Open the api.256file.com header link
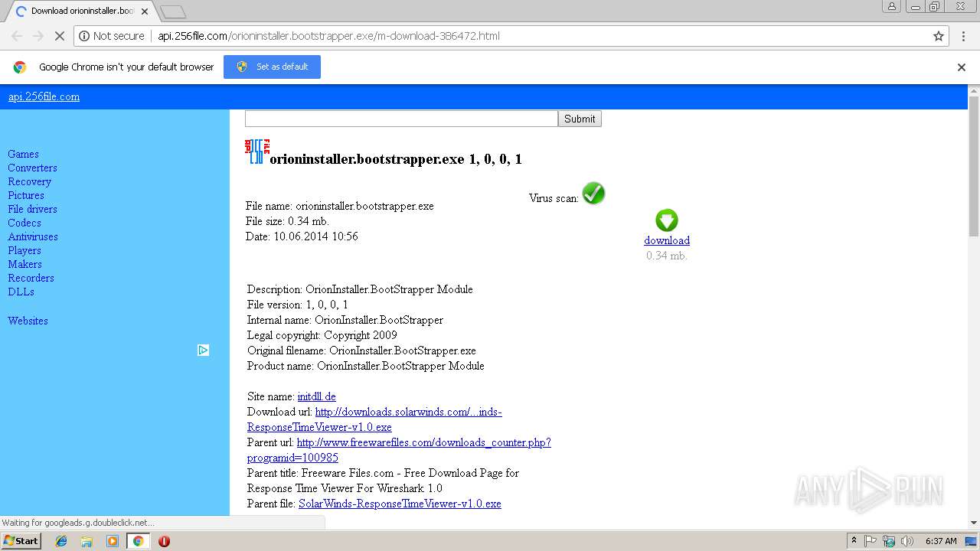The height and width of the screenshot is (551, 980). click(44, 96)
